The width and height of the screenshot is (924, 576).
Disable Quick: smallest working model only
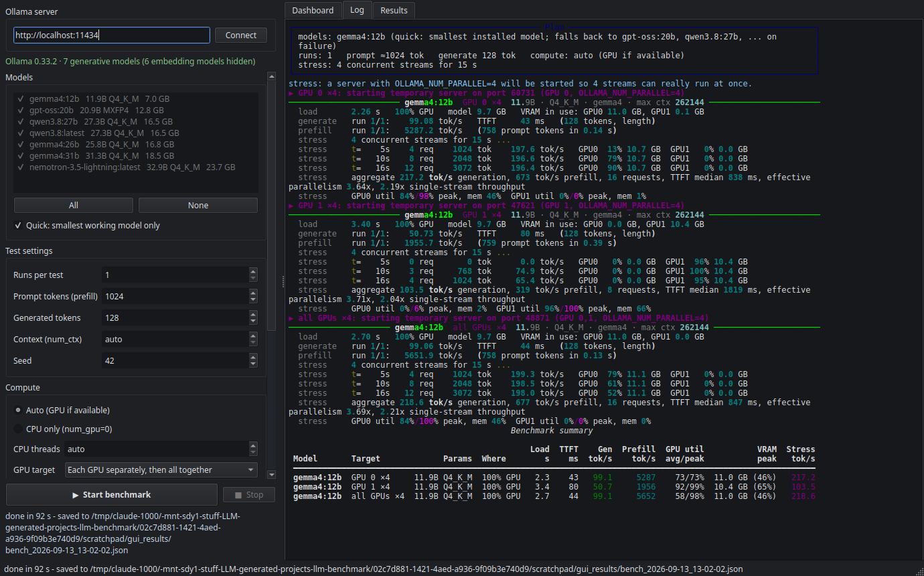tap(87, 226)
